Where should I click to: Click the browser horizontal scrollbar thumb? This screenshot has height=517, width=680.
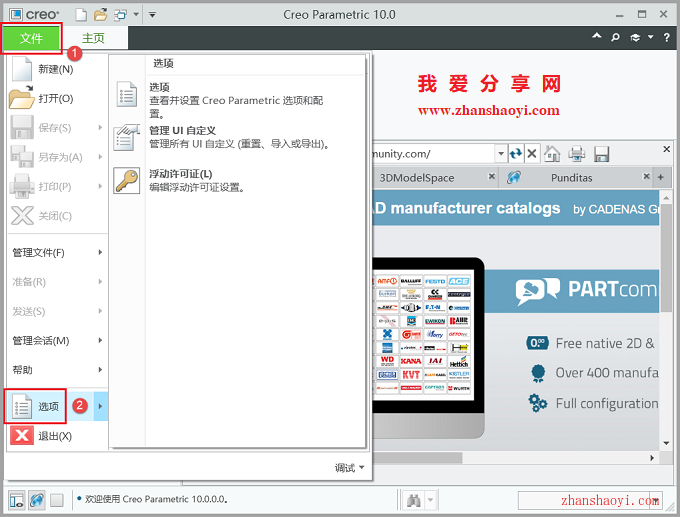(417, 458)
